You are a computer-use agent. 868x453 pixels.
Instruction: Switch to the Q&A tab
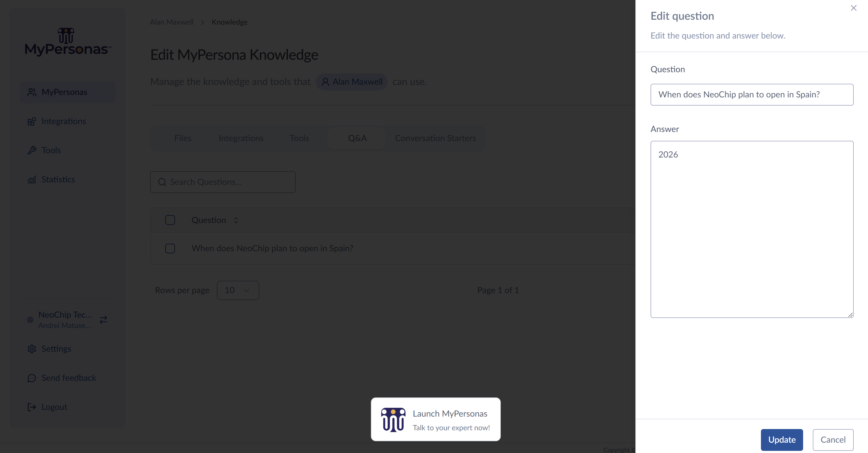point(357,138)
